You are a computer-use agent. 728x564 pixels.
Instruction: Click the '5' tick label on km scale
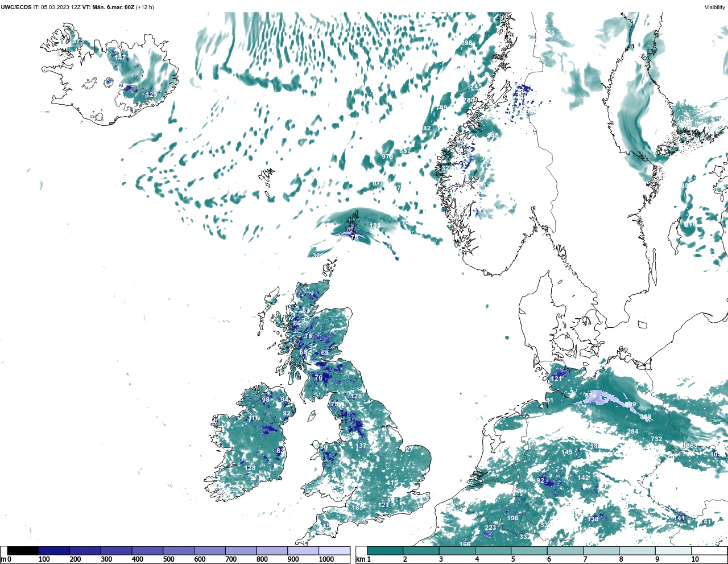pos(513,559)
